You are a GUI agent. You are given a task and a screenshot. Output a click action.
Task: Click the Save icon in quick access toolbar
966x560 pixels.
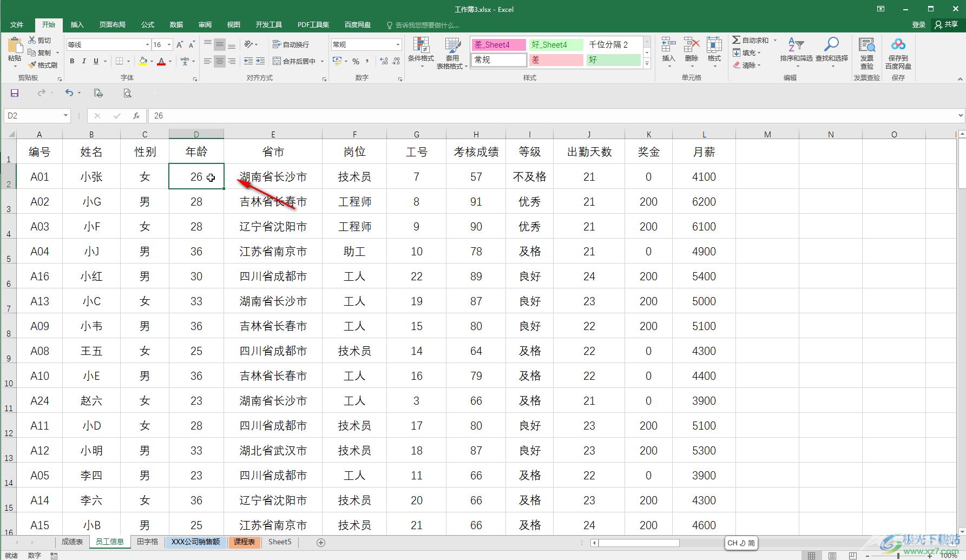pyautogui.click(x=15, y=93)
